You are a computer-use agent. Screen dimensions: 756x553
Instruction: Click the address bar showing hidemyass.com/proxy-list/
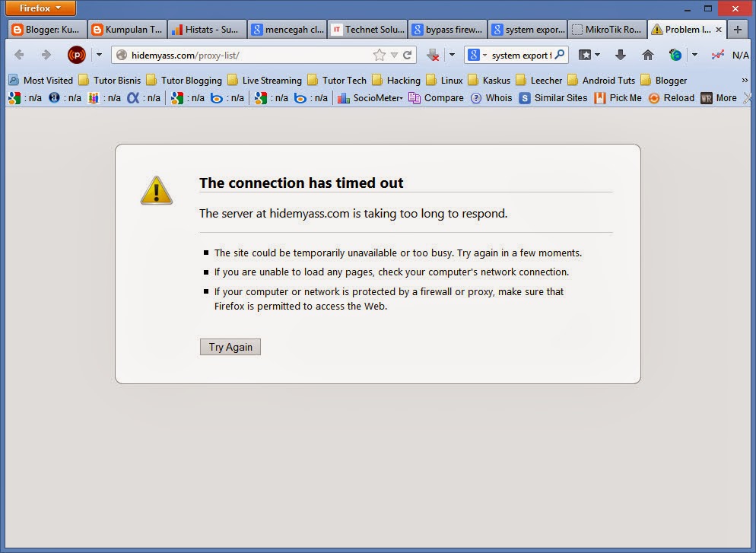click(243, 55)
